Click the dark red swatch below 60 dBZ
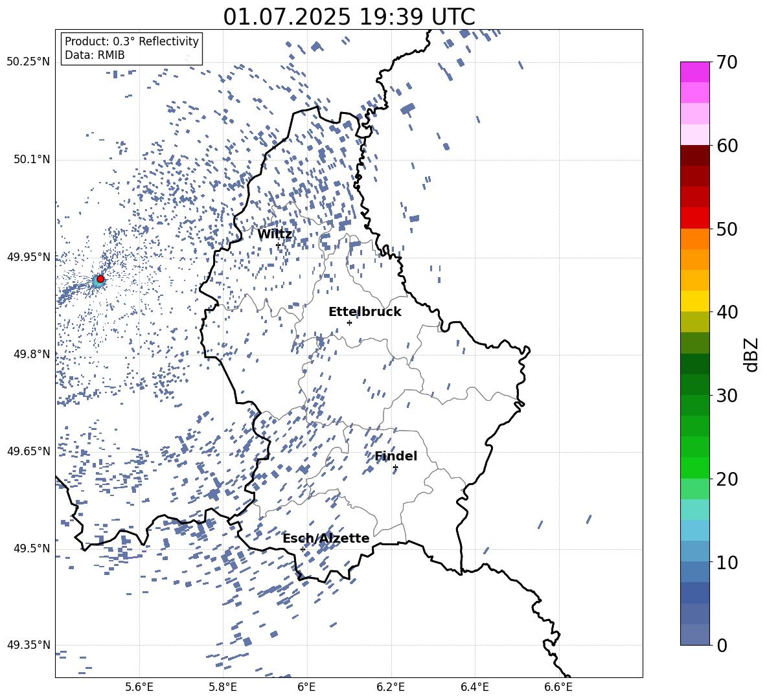This screenshot has width=767, height=700. [x=694, y=155]
